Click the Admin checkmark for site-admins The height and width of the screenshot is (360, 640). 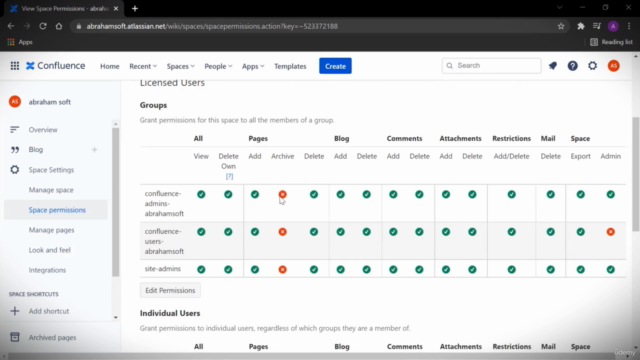(611, 269)
